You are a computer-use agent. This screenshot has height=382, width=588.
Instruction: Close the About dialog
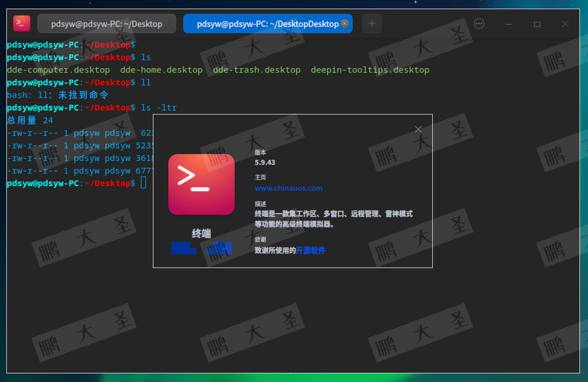[418, 129]
